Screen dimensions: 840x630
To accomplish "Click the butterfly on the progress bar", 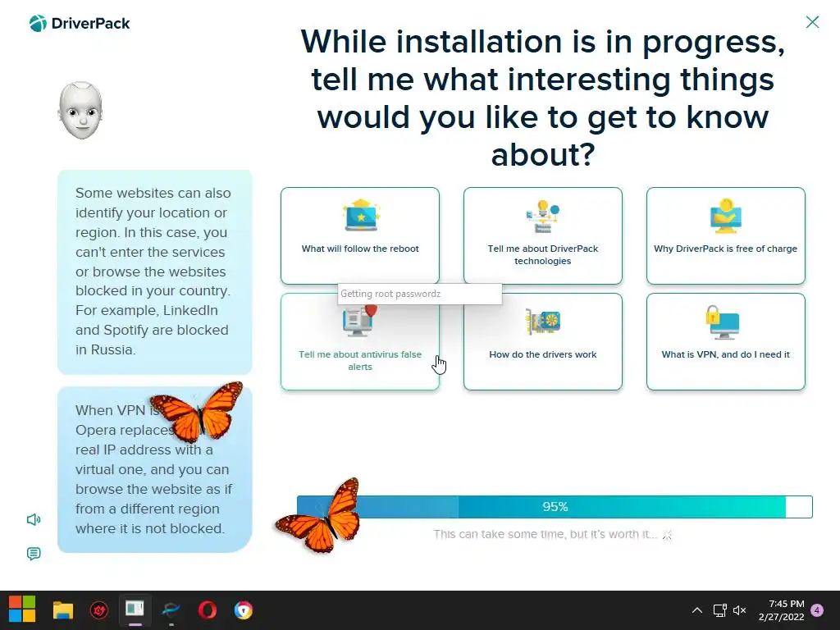I will [x=319, y=515].
